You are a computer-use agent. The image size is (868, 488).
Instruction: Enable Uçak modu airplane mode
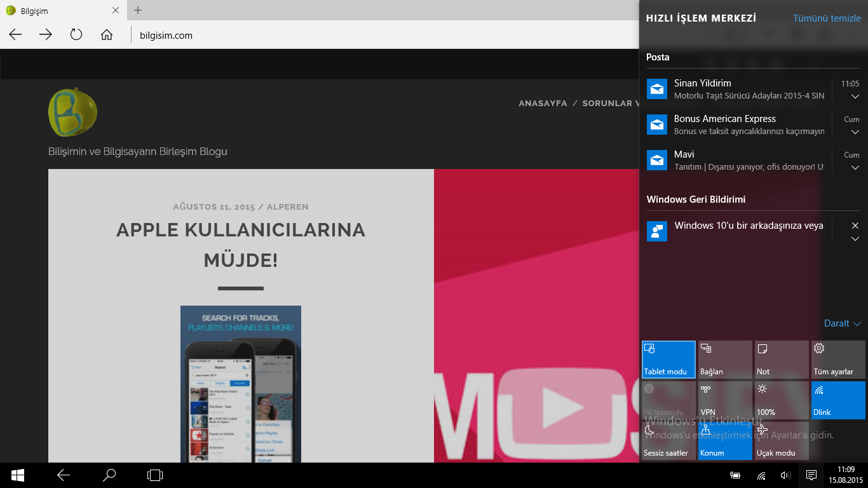782,441
